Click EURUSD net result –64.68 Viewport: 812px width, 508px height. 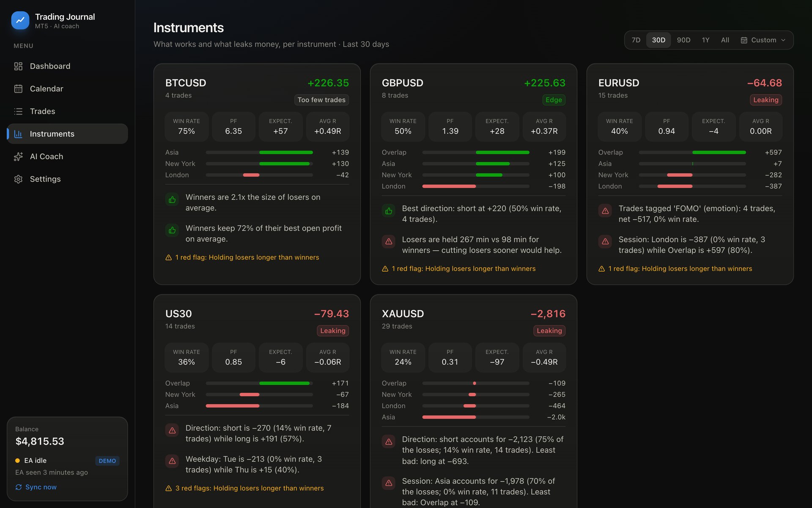pos(765,83)
